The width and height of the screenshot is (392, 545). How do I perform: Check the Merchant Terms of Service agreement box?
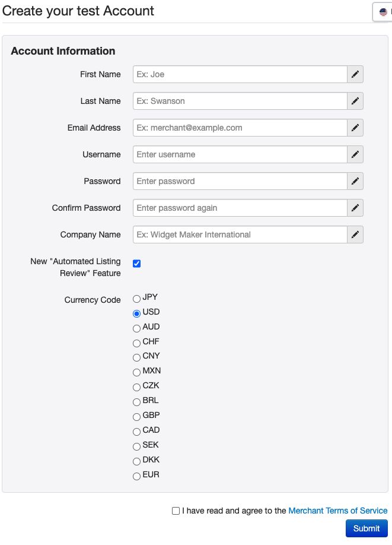pyautogui.click(x=176, y=511)
